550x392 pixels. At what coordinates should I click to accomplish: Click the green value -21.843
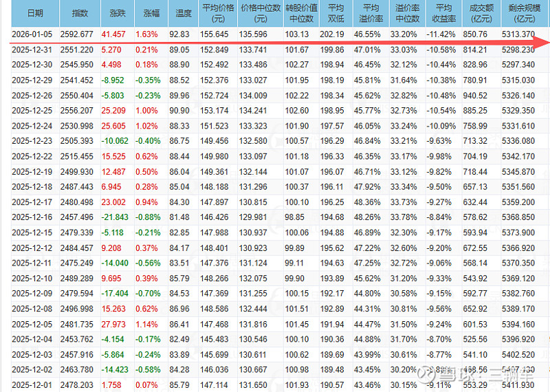click(113, 217)
